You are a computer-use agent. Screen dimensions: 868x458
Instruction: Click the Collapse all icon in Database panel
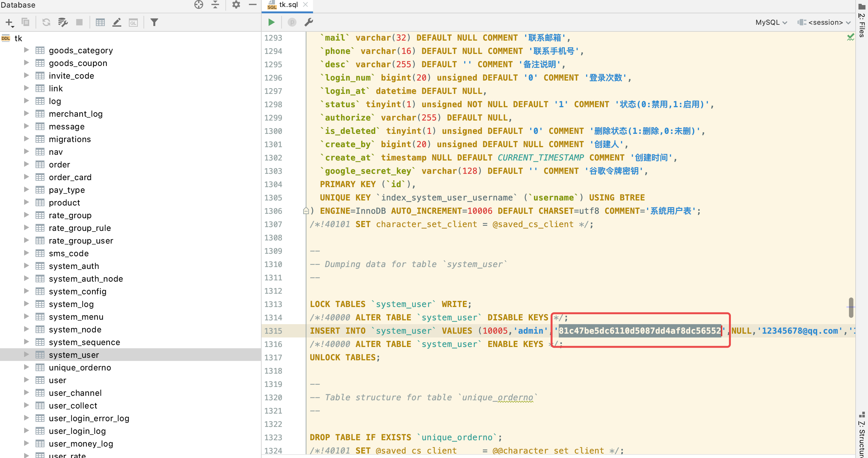tap(215, 5)
